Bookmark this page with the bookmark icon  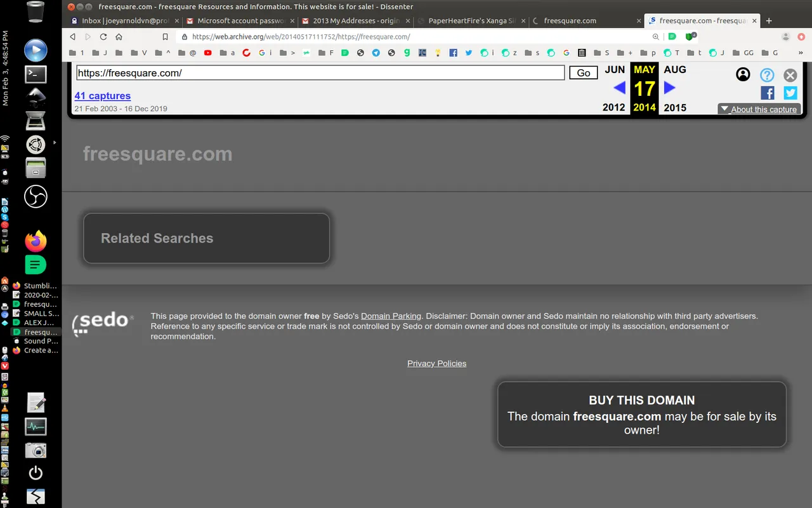pos(165,37)
